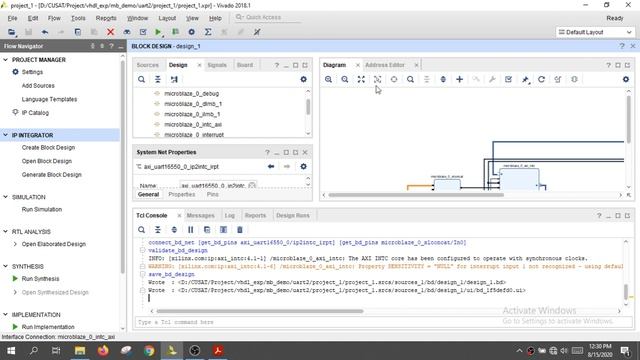This screenshot has width=640, height=360.
Task: Open Diagram settings gear at right
Action: pos(626,79)
